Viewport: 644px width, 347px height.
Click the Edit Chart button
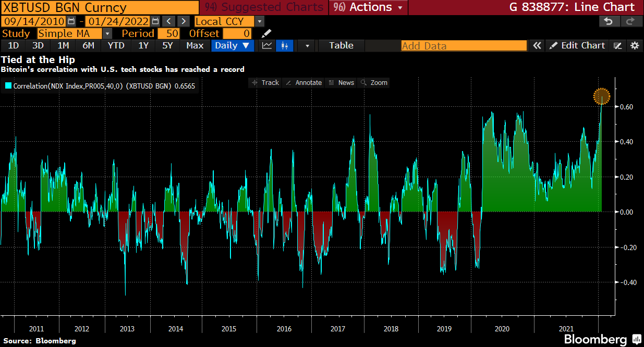577,45
